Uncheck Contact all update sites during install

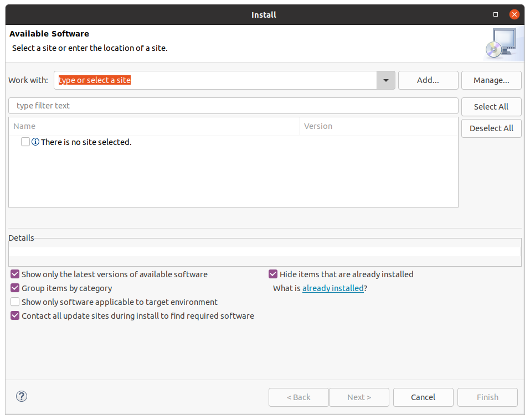(x=14, y=315)
